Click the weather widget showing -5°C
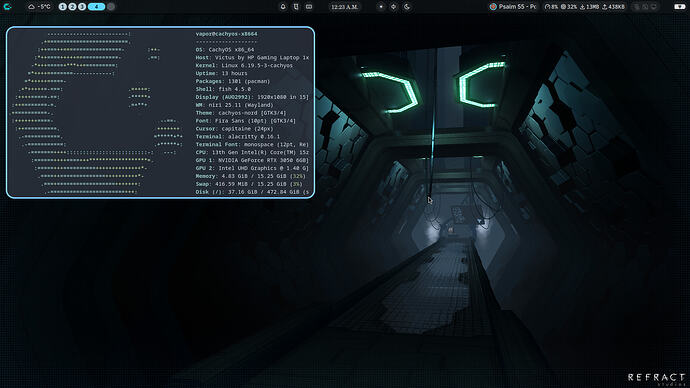Image resolution: width=690 pixels, height=388 pixels. click(40, 7)
